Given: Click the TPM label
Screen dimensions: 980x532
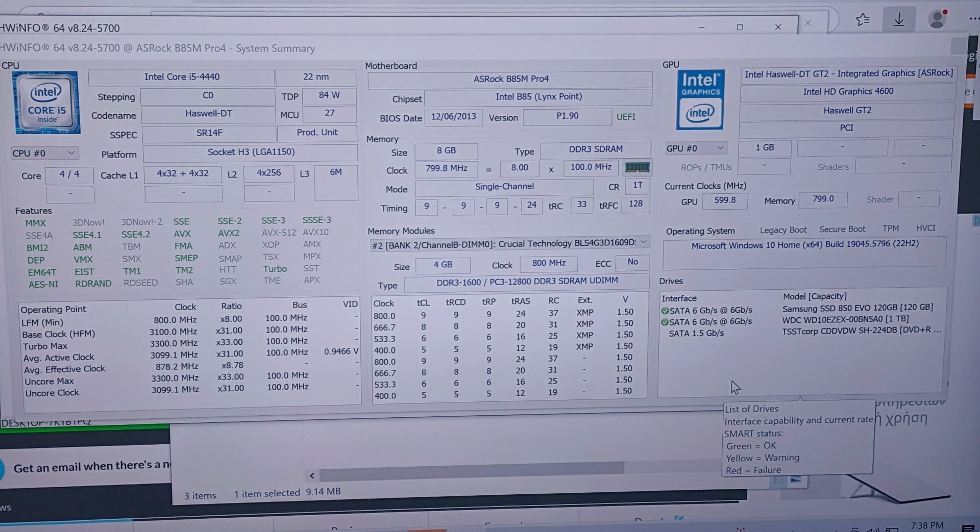Looking at the screenshot, I should click(x=891, y=229).
